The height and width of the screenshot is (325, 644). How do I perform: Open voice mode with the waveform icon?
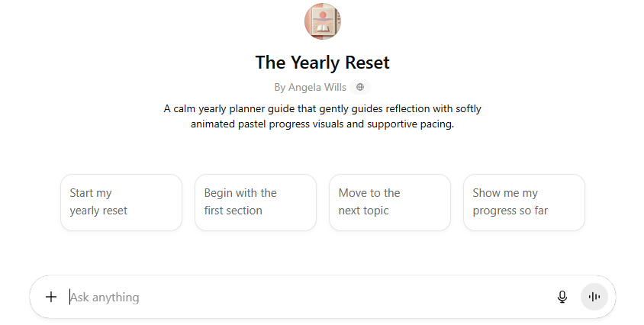(x=594, y=297)
